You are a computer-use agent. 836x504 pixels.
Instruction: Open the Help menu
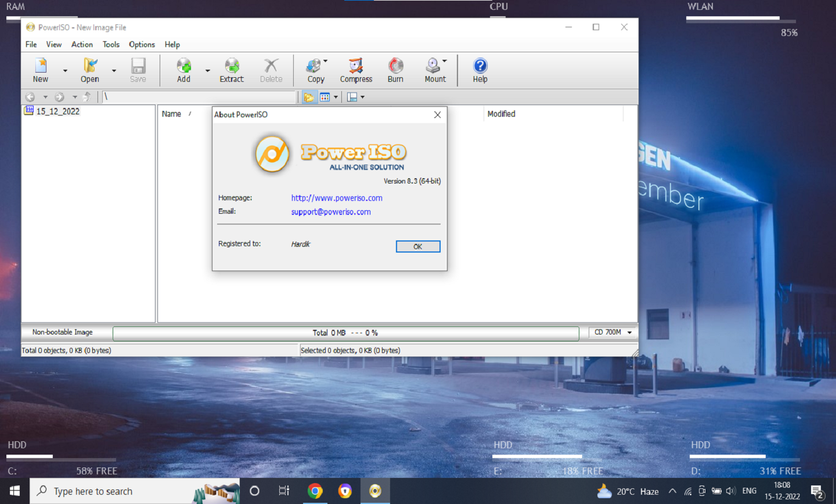coord(172,44)
